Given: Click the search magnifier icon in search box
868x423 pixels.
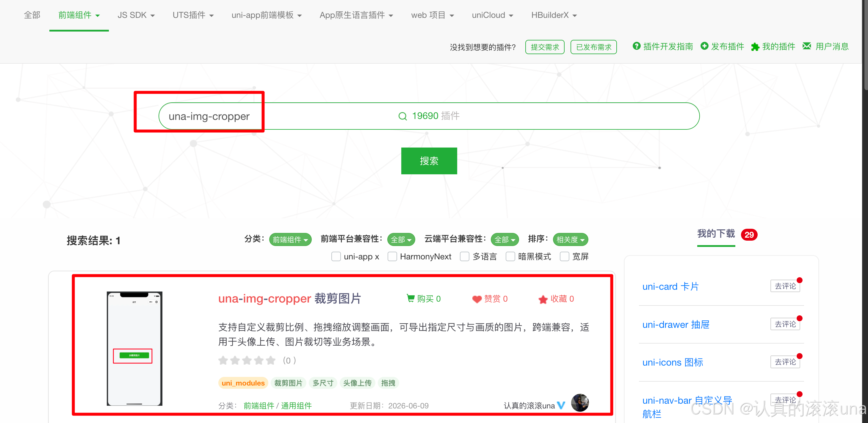Looking at the screenshot, I should [403, 116].
